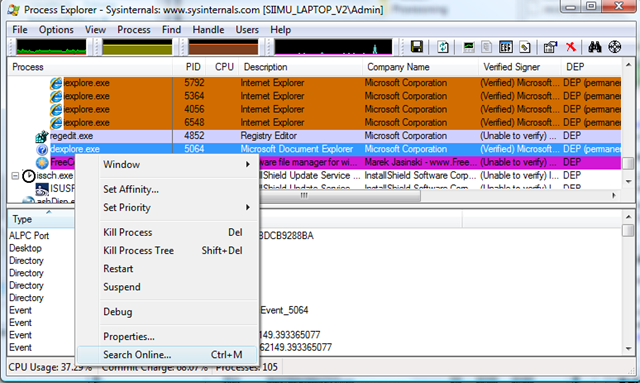Click process list horizontal scrollbar right arrow

pos(613,196)
